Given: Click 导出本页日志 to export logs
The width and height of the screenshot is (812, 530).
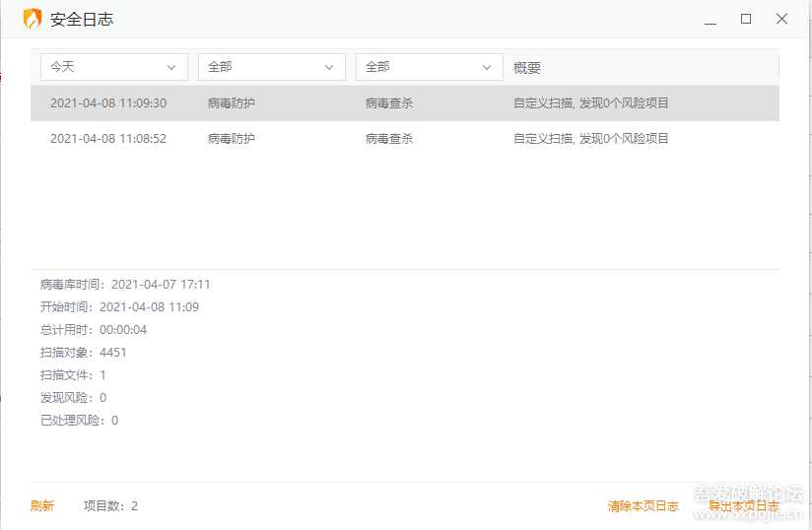Looking at the screenshot, I should point(744,506).
